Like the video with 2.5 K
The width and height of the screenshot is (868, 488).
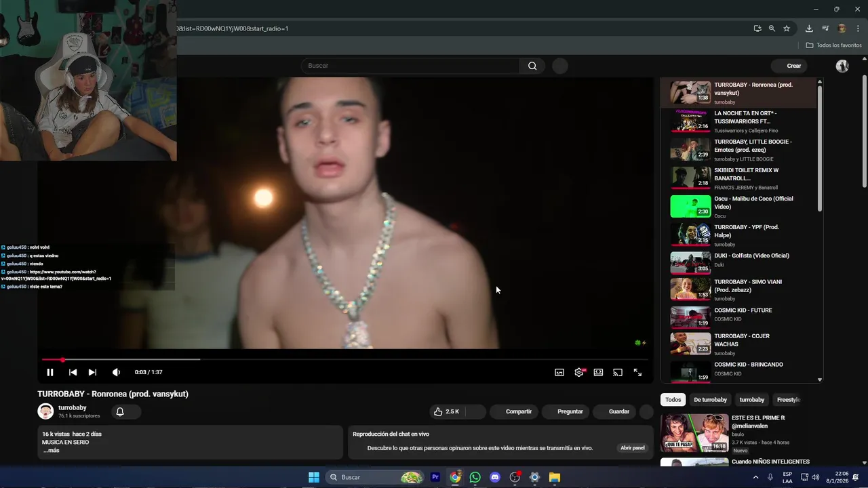click(446, 411)
